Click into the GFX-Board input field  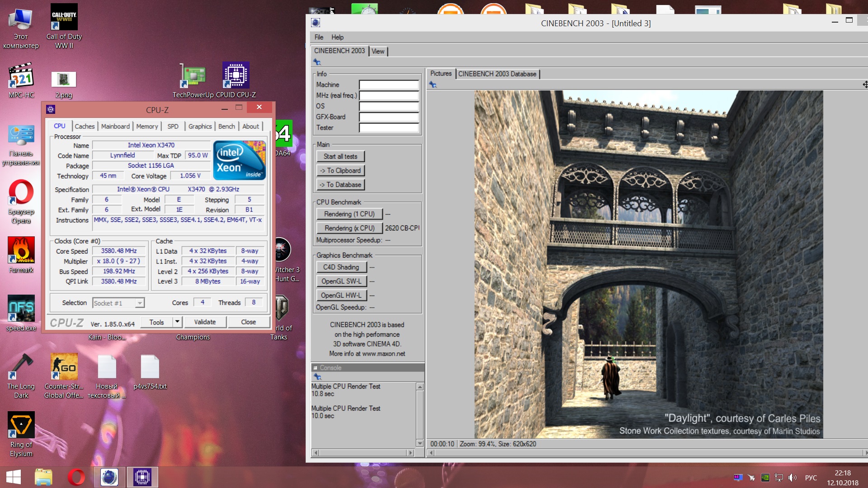[389, 117]
